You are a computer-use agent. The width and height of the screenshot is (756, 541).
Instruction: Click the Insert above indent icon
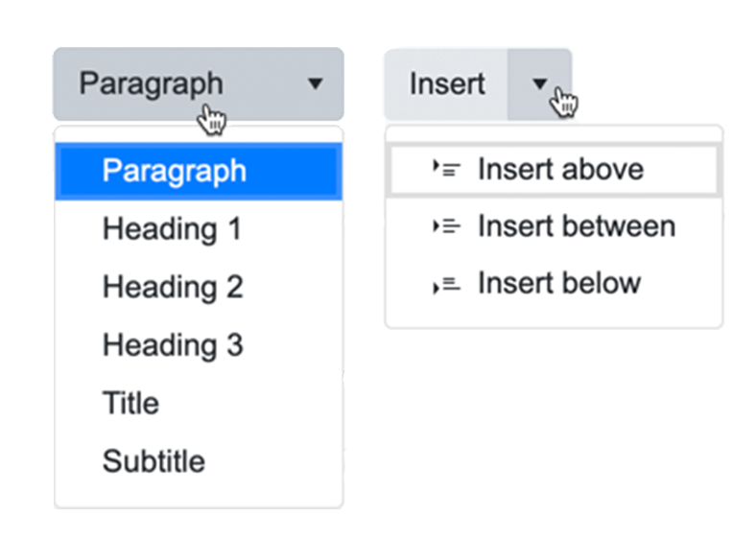click(x=446, y=170)
